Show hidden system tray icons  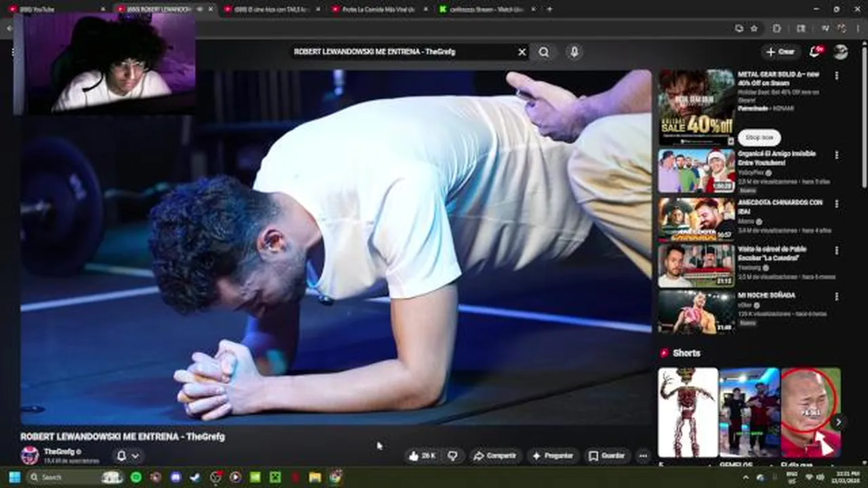746,477
